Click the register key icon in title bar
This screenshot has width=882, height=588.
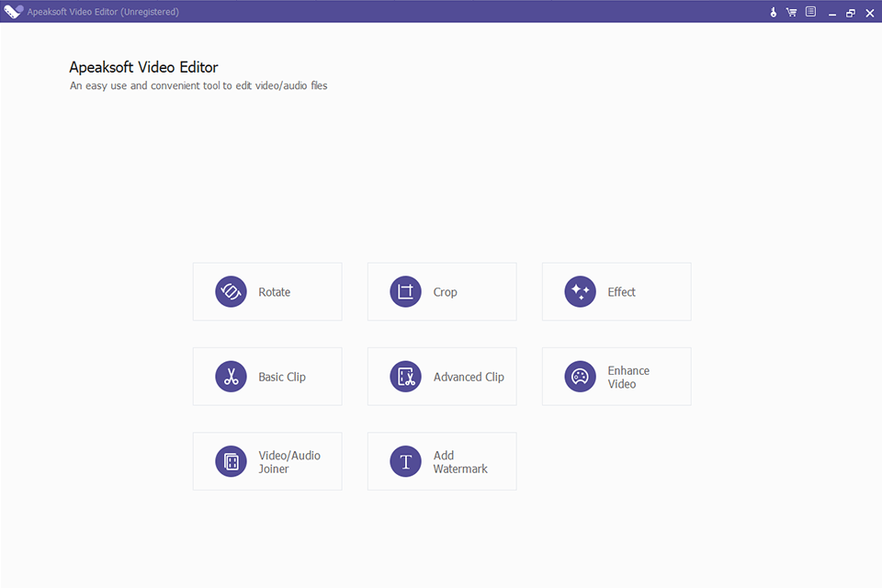(774, 12)
